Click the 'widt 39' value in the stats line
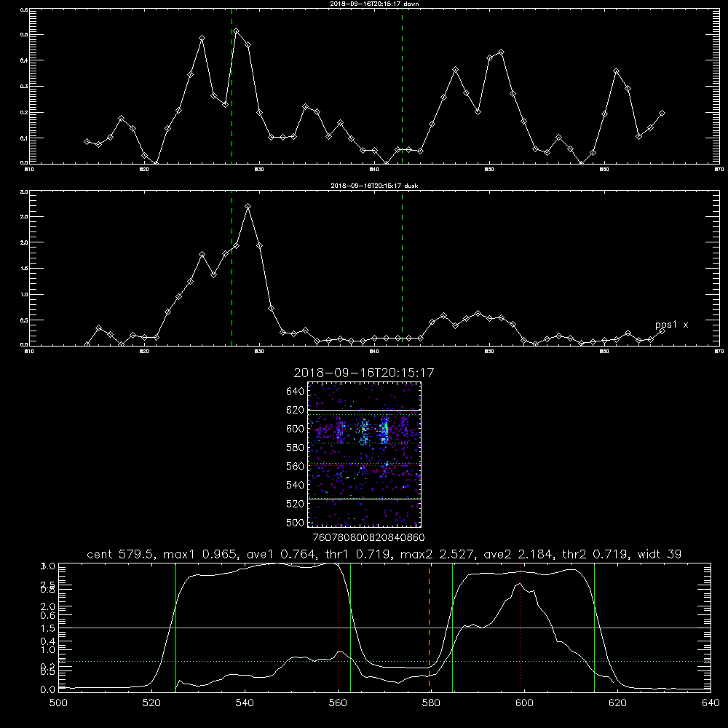 (x=660, y=554)
